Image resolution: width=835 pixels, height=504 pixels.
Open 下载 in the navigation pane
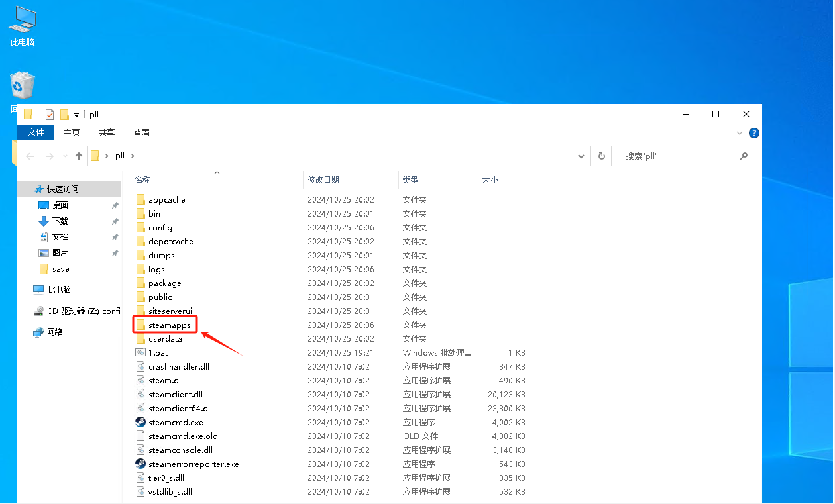point(60,221)
